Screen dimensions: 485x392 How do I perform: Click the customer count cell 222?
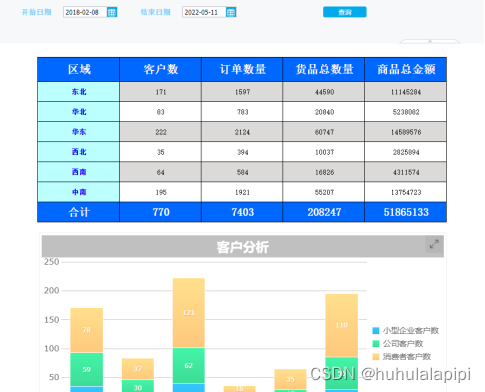161,132
